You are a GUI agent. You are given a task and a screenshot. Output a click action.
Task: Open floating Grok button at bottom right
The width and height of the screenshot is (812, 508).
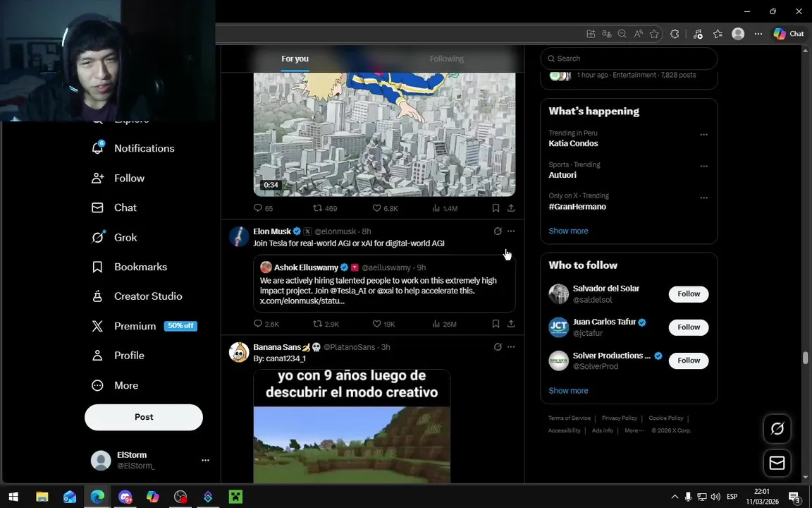[777, 429]
